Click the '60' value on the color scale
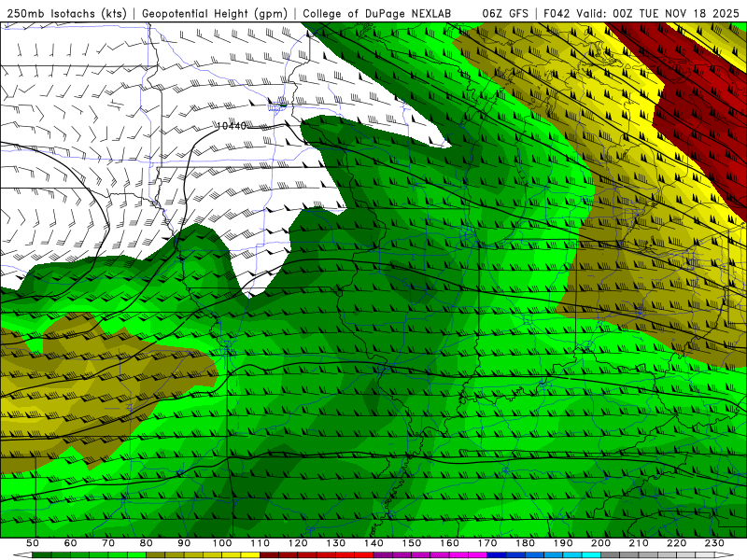Viewport: 747px width, 560px height. [x=71, y=543]
